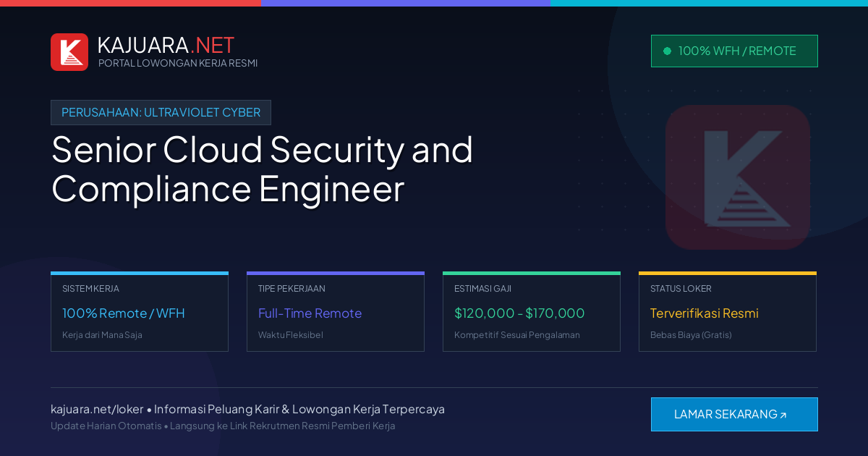Image resolution: width=868 pixels, height=456 pixels.
Task: Click the TIPE PEKERJAAN card label
Action: [x=292, y=288]
